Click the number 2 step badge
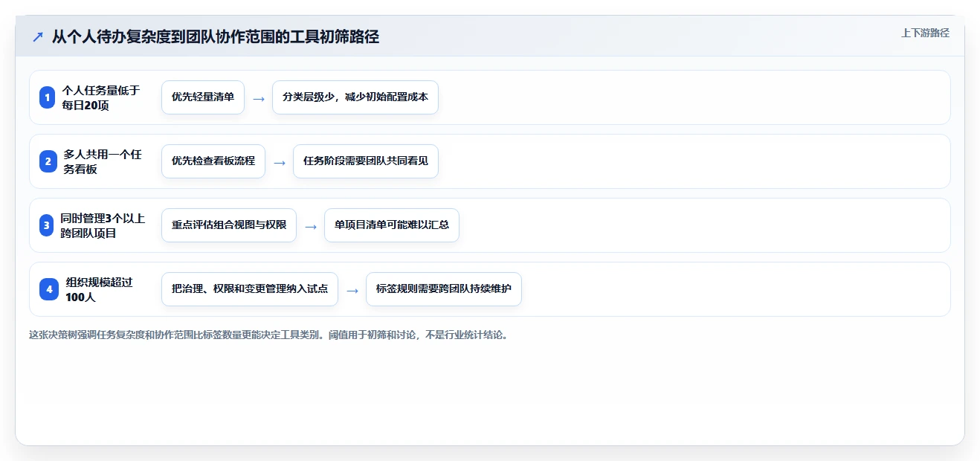This screenshot has width=980, height=461. [x=48, y=161]
